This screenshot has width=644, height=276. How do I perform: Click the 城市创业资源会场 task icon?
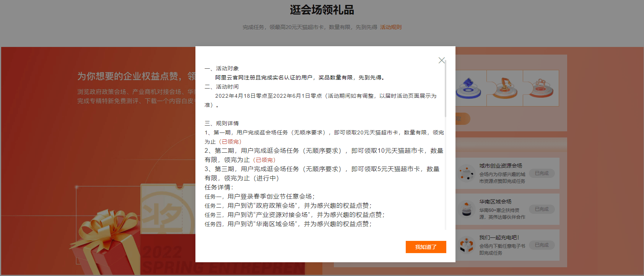[466, 173]
